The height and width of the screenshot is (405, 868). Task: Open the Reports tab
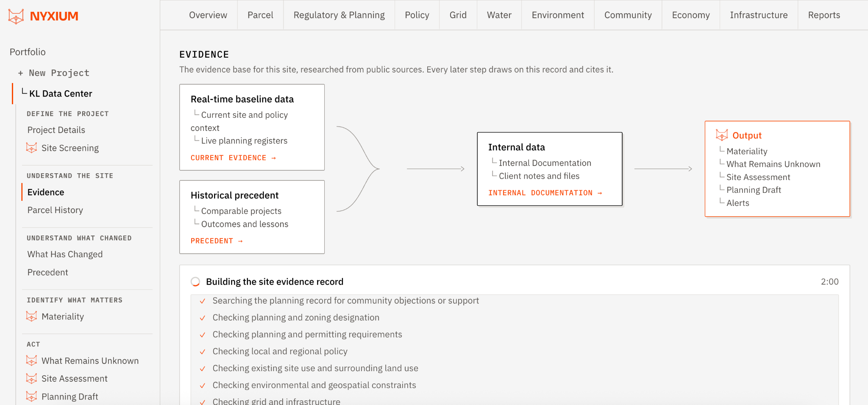824,15
